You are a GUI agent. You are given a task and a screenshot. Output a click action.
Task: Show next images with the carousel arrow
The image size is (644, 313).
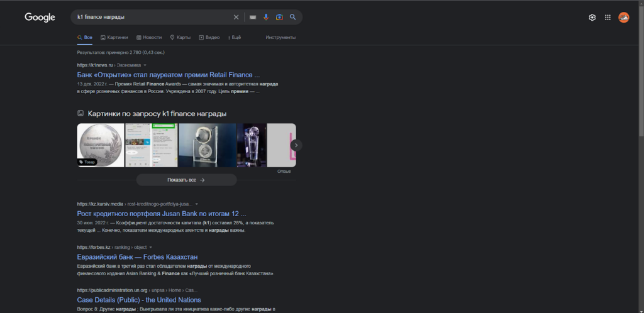pos(296,145)
